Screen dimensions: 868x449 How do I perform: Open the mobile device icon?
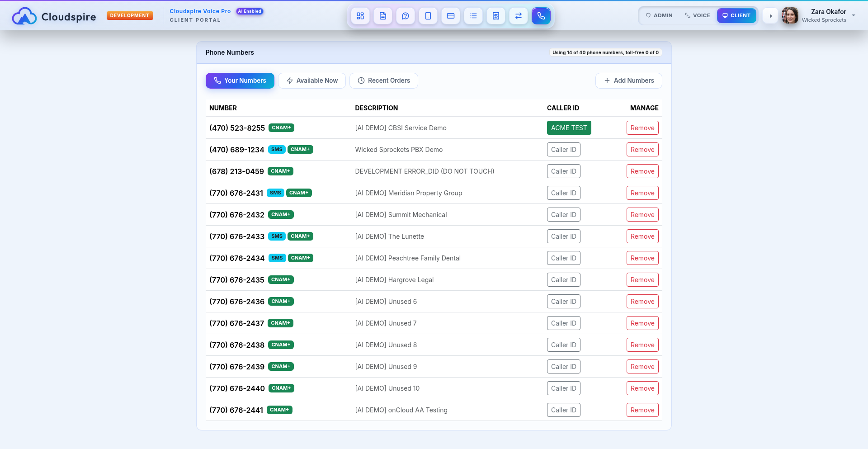(x=428, y=16)
